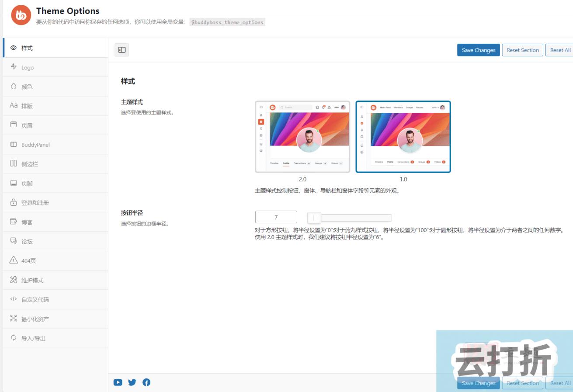The width and height of the screenshot is (573, 392).
Task: Switch to the 颜色 section
Action: click(56, 87)
